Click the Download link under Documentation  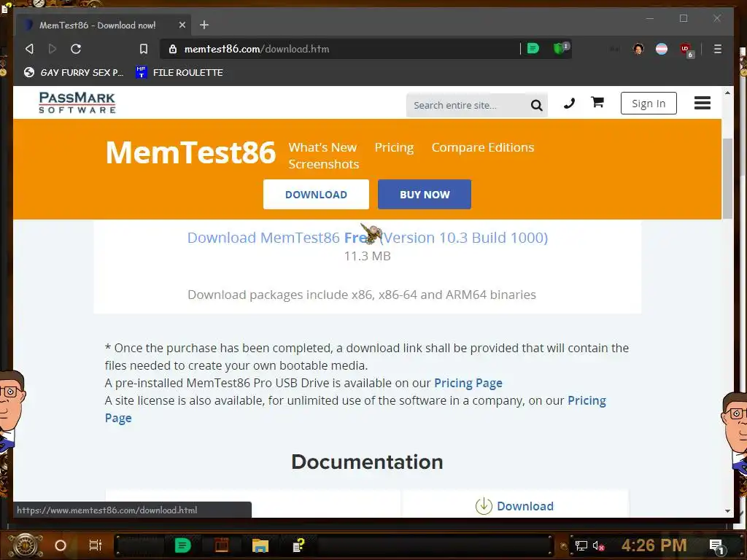pos(525,506)
